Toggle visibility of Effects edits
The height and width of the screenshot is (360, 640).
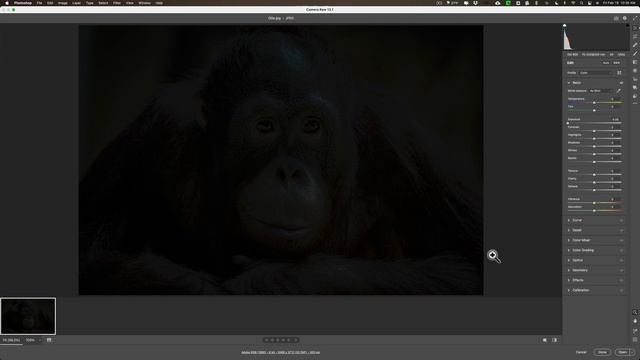[621, 280]
